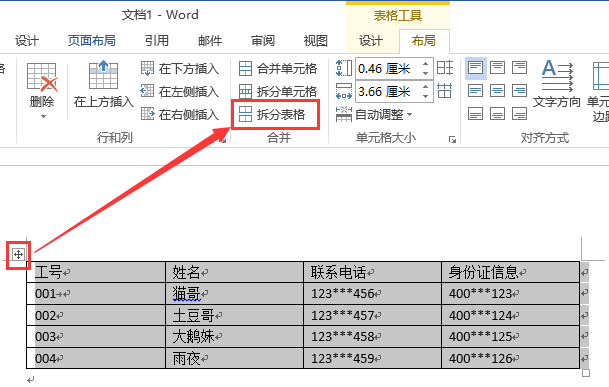This screenshot has width=609, height=387.
Task: Open the 审阅 ribbon tab
Action: click(263, 41)
